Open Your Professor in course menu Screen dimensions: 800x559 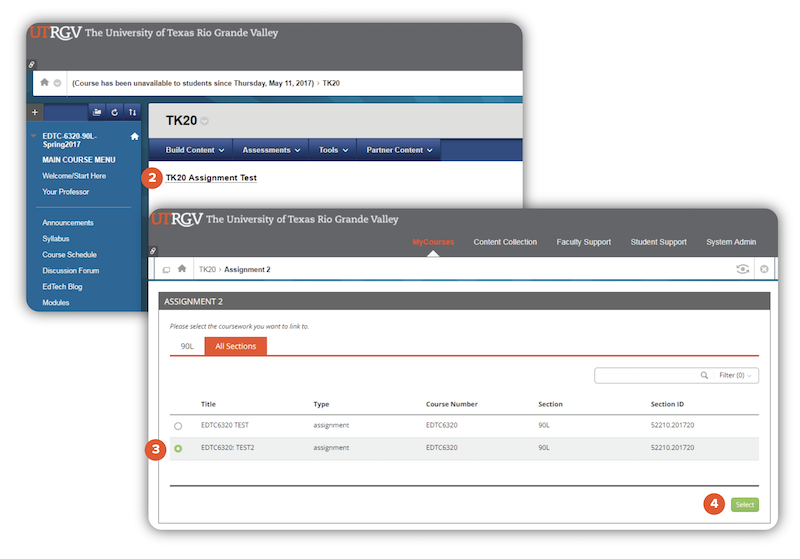point(65,192)
